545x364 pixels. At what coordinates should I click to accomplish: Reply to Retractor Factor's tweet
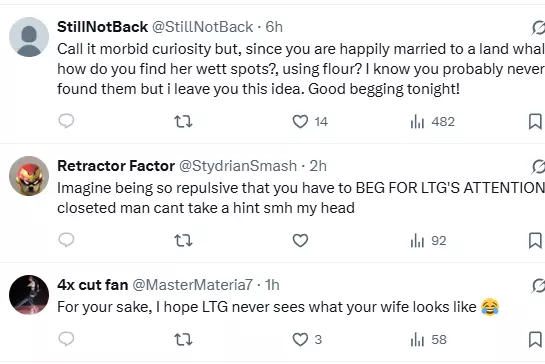coord(66,240)
